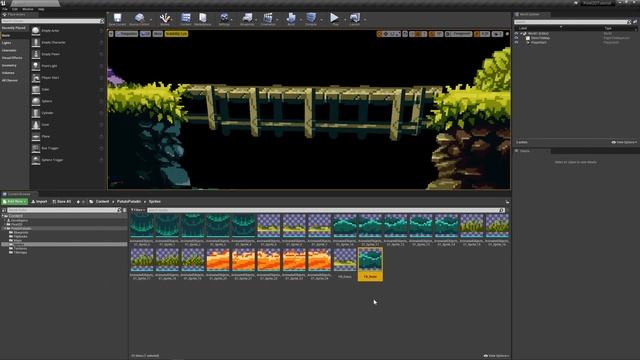
Task: Select the Plane actor icon
Action: point(36,136)
